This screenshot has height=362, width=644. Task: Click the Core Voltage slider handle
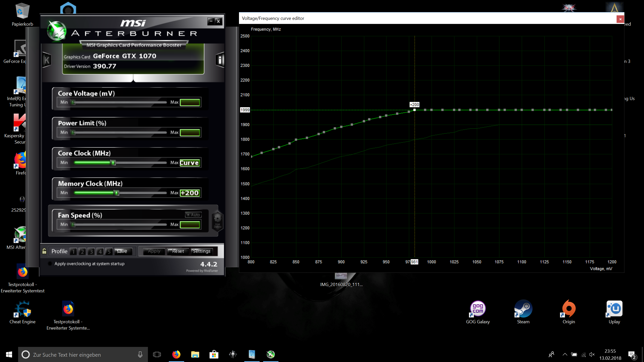[73, 102]
